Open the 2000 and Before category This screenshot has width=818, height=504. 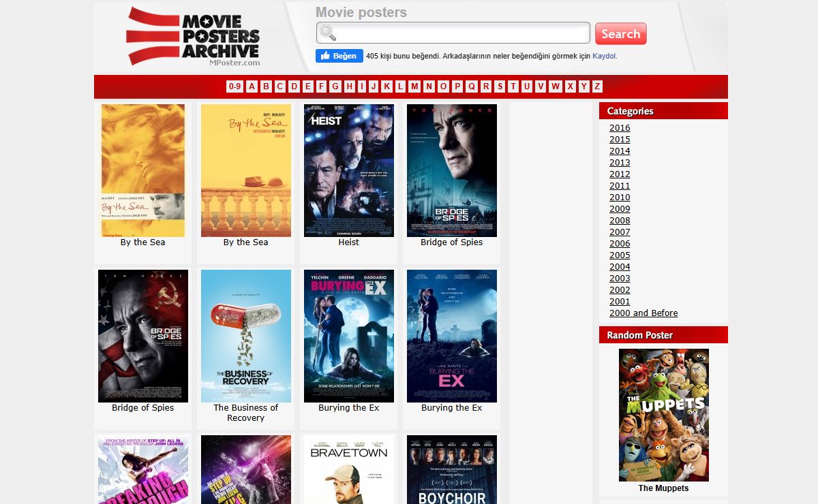click(x=643, y=313)
